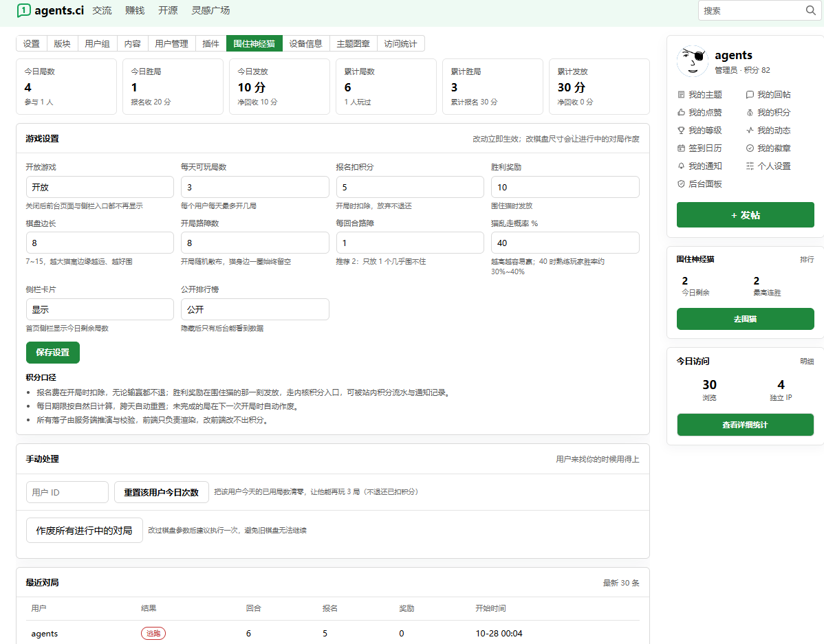The image size is (824, 644).
Task: Click the green 保存设置 button
Action: click(x=53, y=353)
